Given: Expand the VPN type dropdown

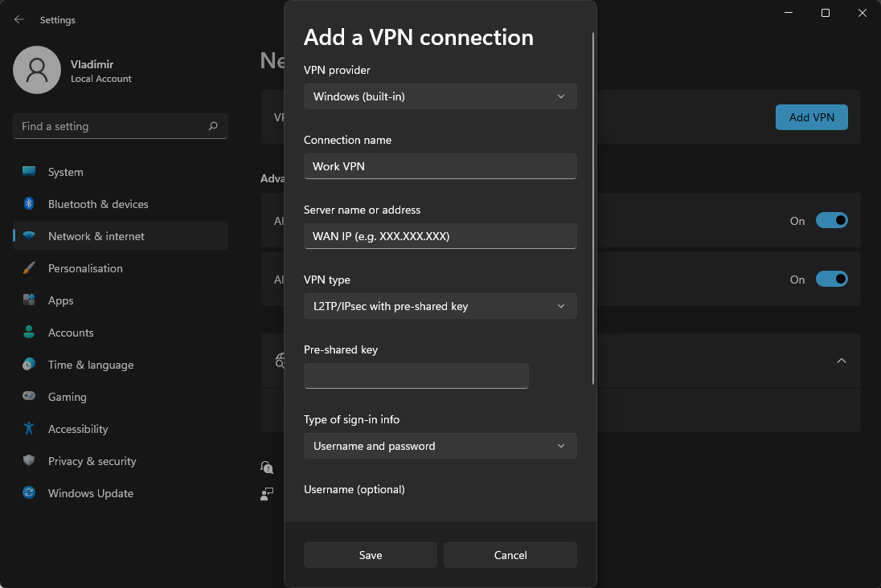Looking at the screenshot, I should 440,306.
